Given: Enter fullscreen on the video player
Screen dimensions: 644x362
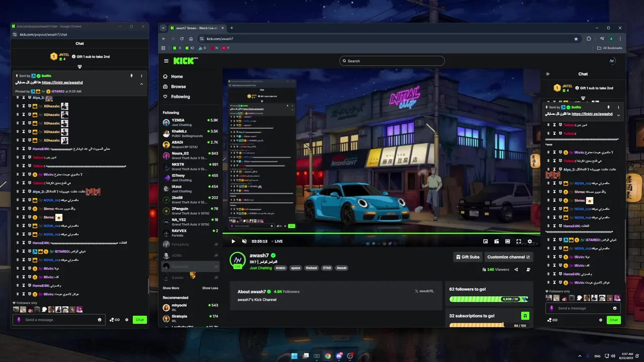Looking at the screenshot, I should 519,241.
